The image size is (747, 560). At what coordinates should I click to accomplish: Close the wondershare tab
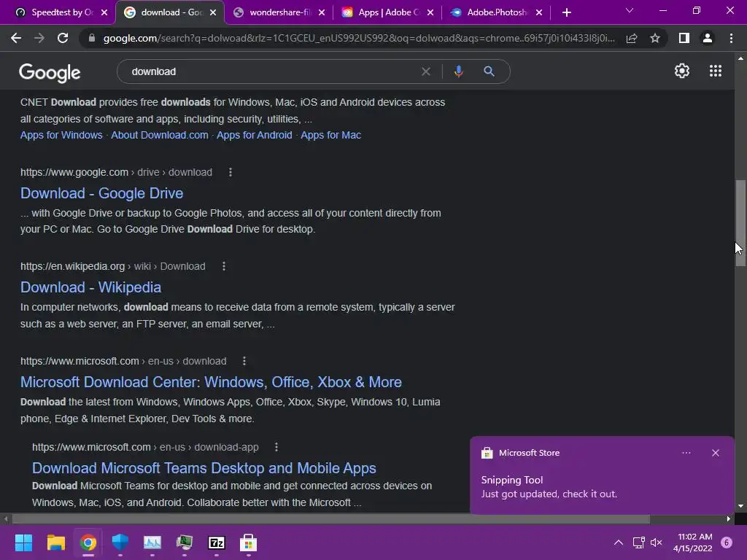coord(322,12)
